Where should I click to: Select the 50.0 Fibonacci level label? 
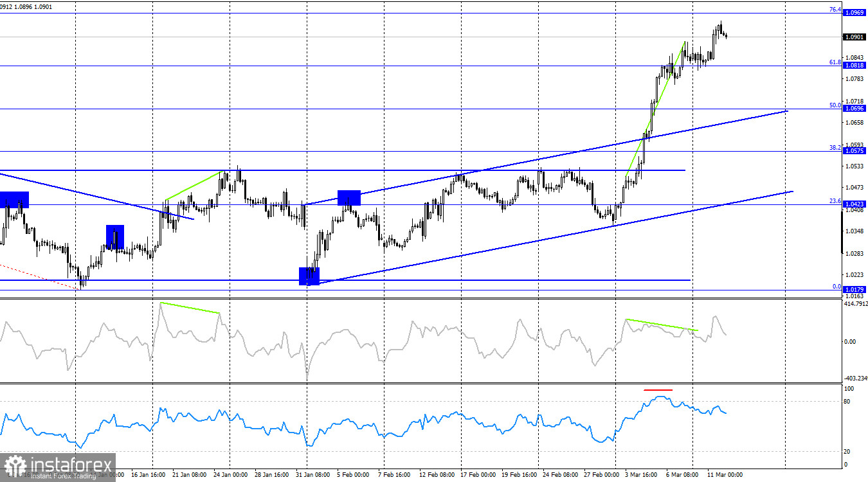[835, 105]
